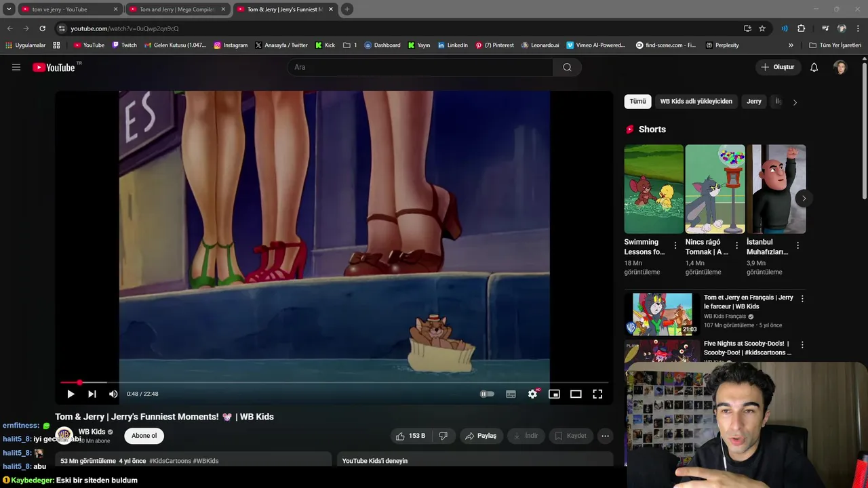Share the video with Paylaş
The width and height of the screenshot is (868, 488).
(x=481, y=436)
